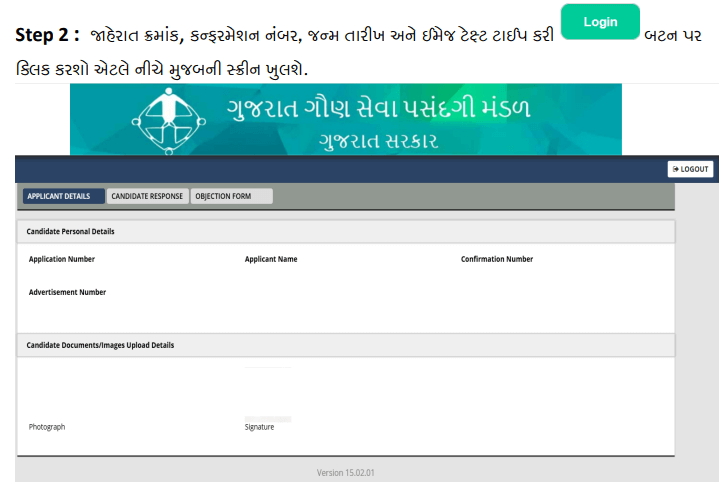The image size is (726, 484).
Task: Click the green Login button
Action: coord(600,22)
